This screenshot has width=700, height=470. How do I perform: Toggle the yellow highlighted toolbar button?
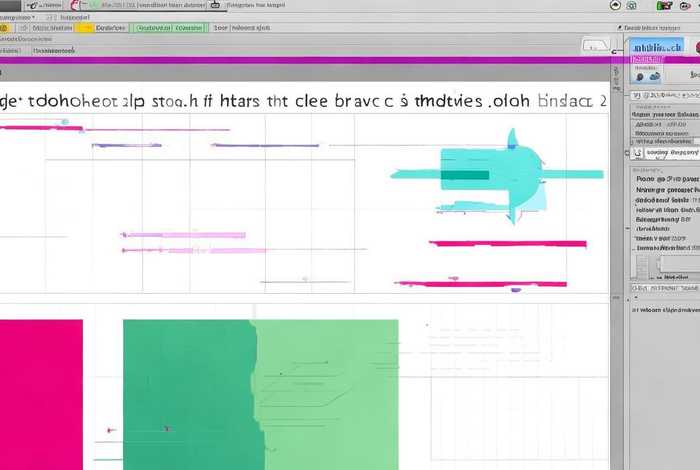tap(85, 28)
